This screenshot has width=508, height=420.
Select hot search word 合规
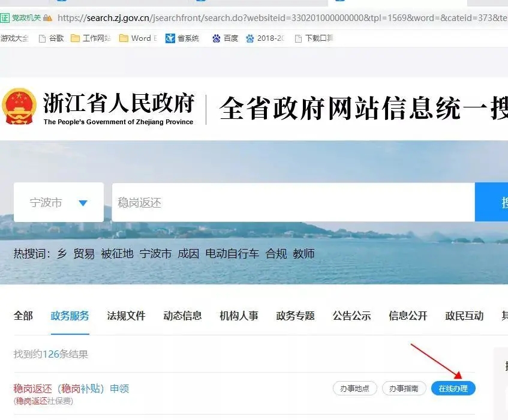pos(276,253)
